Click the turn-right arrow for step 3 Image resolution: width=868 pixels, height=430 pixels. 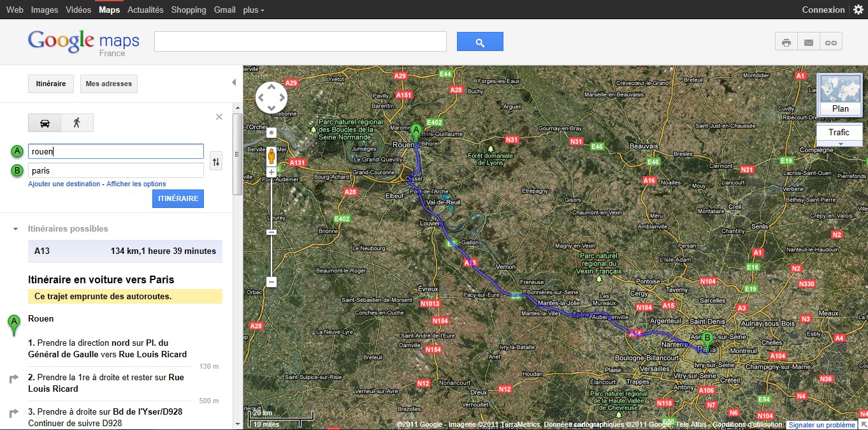[x=14, y=413]
